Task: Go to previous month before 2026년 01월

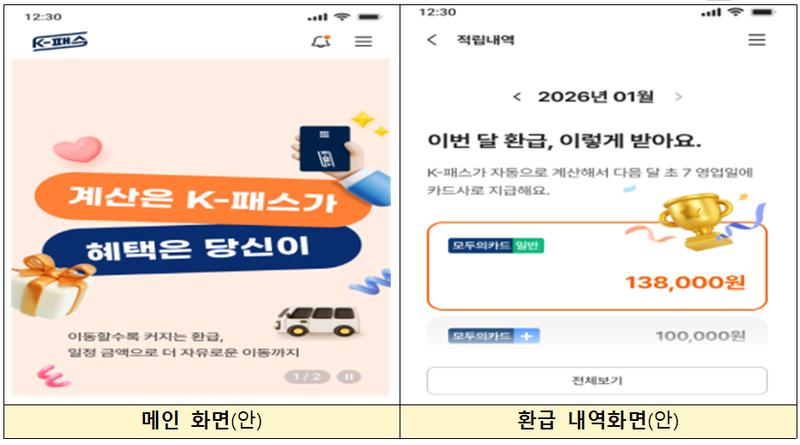Action: click(517, 96)
